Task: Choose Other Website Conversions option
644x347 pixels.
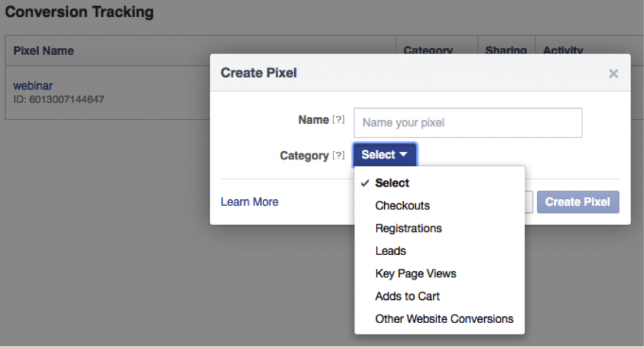Action: (x=444, y=319)
